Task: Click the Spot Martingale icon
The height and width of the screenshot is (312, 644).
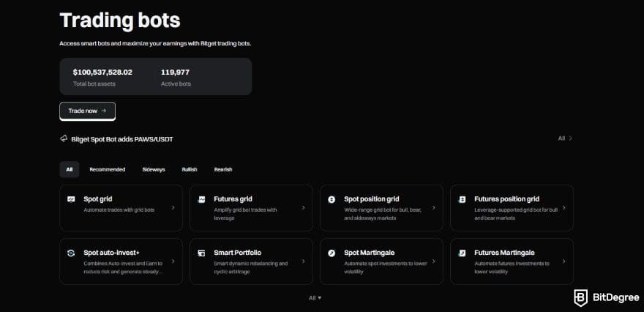Action: tap(332, 253)
